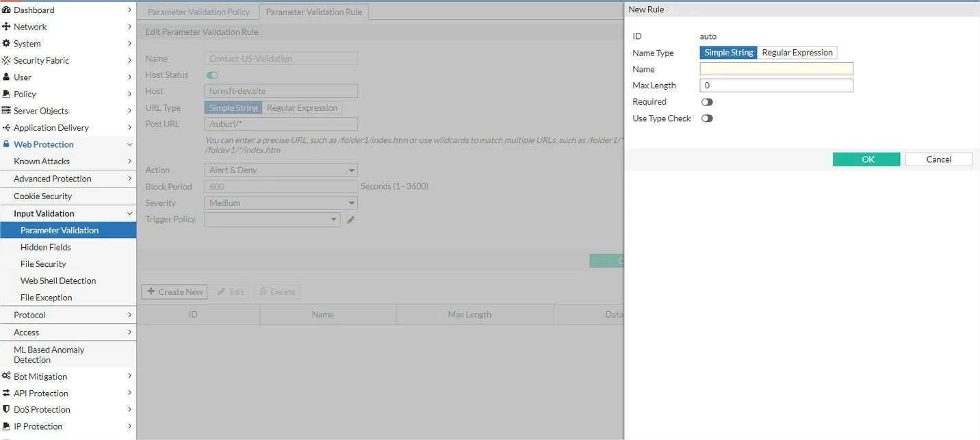Enable the Required toggle in New Rule
Image resolution: width=980 pixels, height=440 pixels.
[x=707, y=102]
